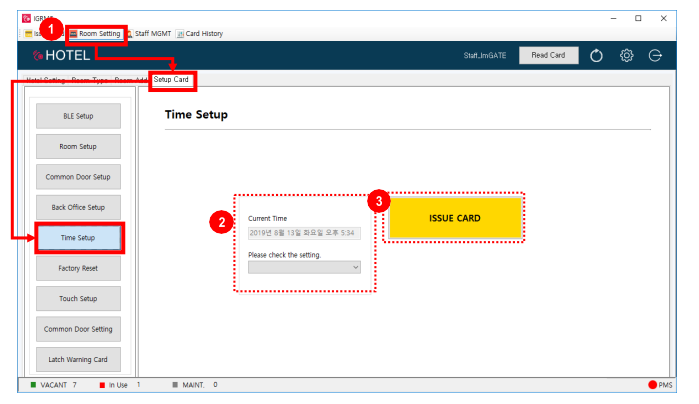Image resolution: width=699 pixels, height=404 pixels.
Task: Click the refresh circular arrow icon
Action: [596, 56]
